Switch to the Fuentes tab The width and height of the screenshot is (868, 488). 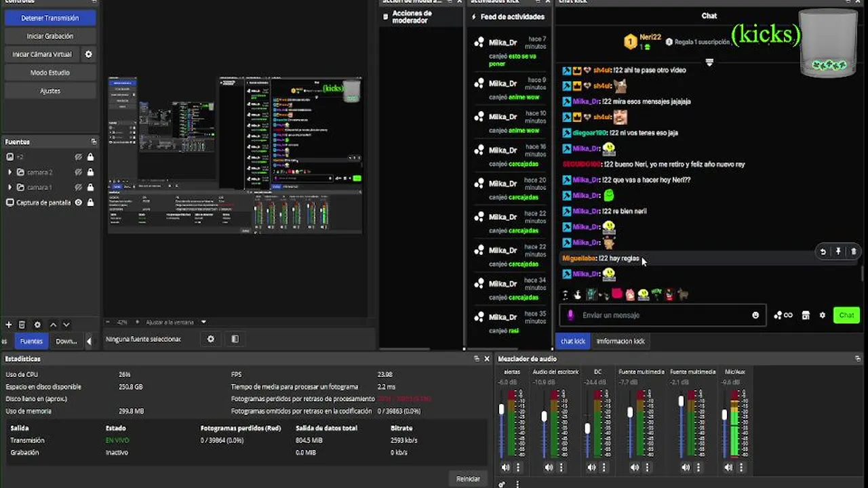point(31,341)
